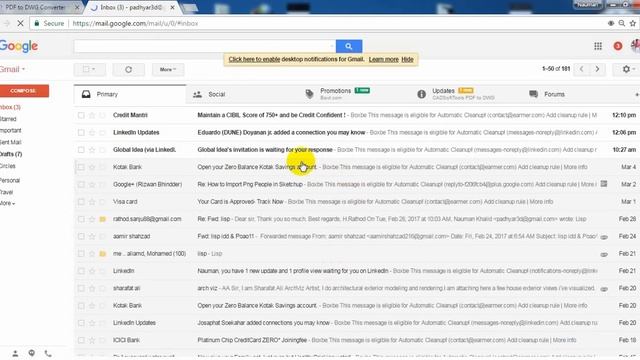Tick the checkbox for LinkedIn Updates Eduardo email
Viewport: 640px width, 360px height.
click(81, 133)
